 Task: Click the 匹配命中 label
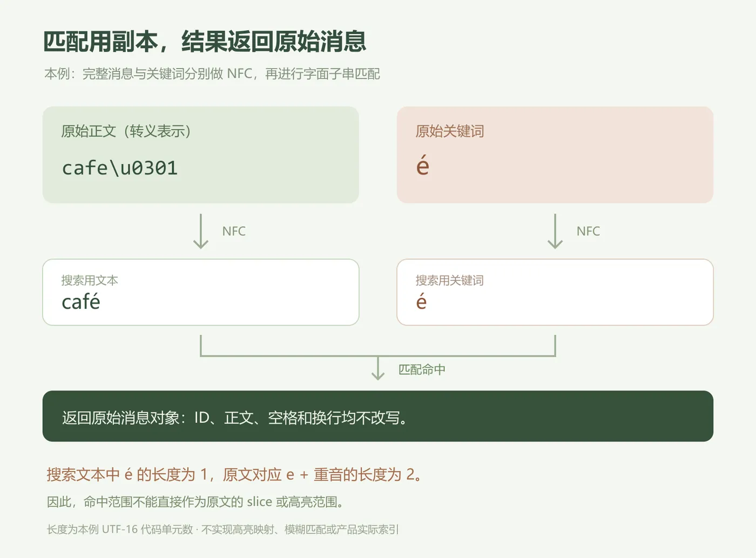tap(422, 369)
